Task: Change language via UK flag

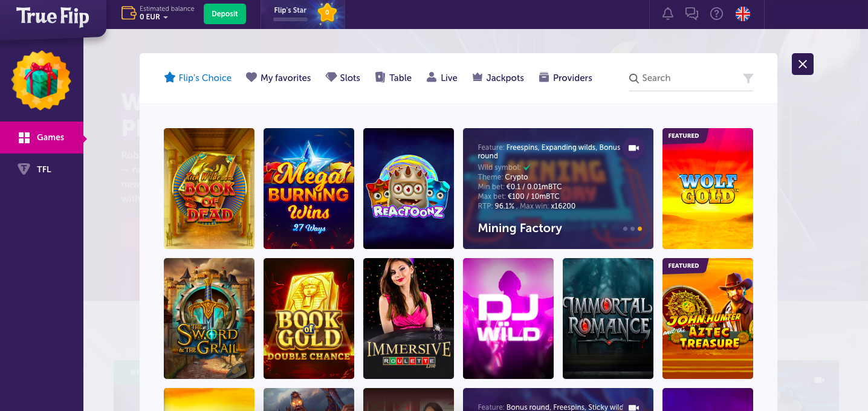Action: [x=743, y=14]
